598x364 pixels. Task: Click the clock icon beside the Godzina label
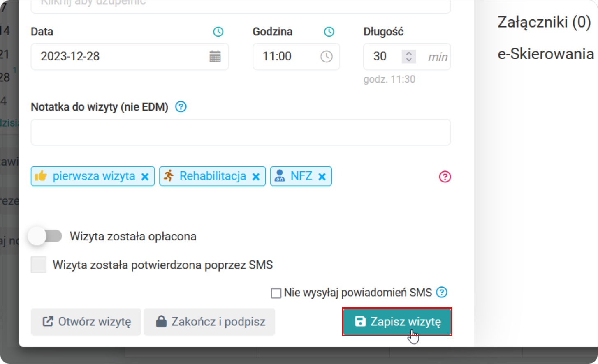(329, 31)
